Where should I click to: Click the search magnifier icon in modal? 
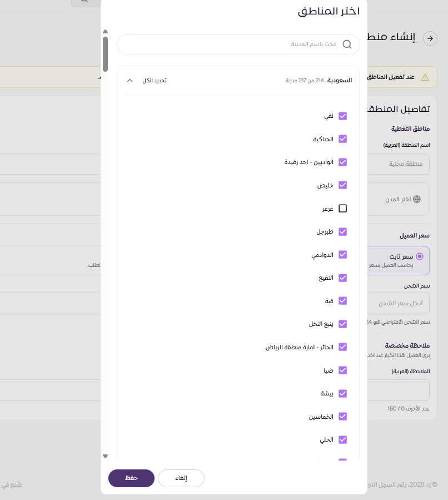coord(347,44)
